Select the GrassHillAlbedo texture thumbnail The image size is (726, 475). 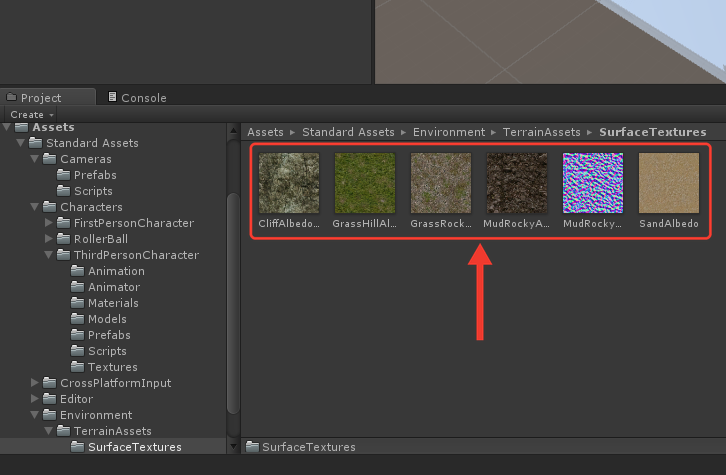365,183
